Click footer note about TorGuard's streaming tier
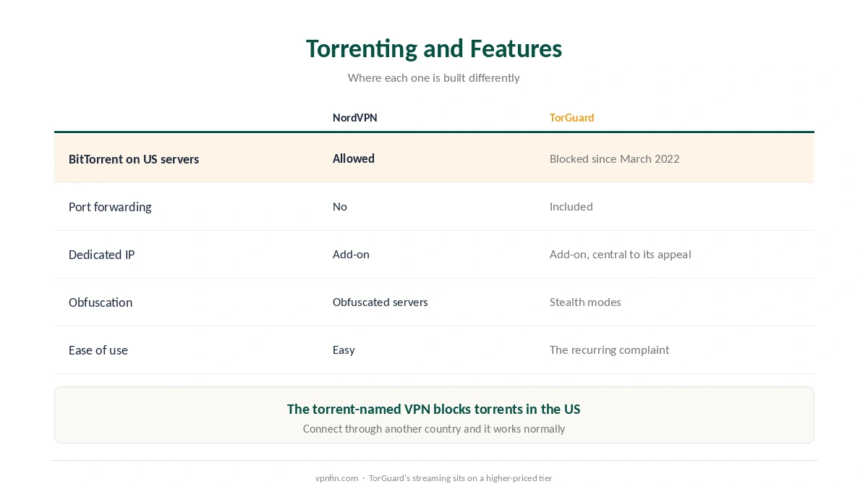Screen dimensions: 868x492 pos(460,478)
